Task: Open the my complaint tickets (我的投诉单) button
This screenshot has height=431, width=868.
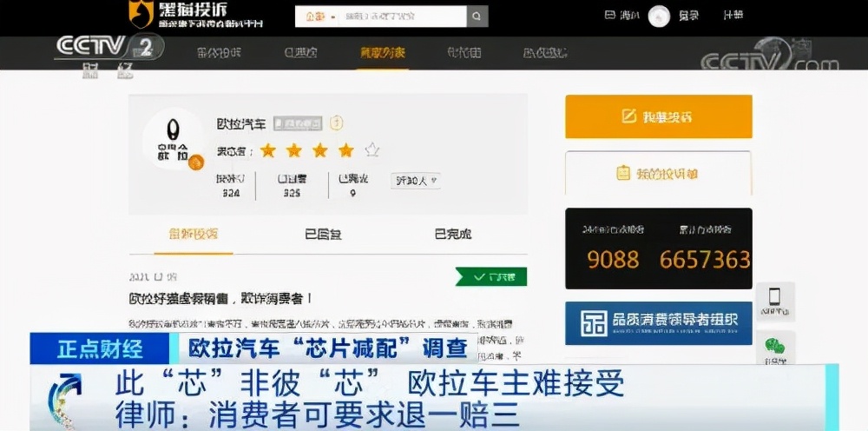Action: 658,174
